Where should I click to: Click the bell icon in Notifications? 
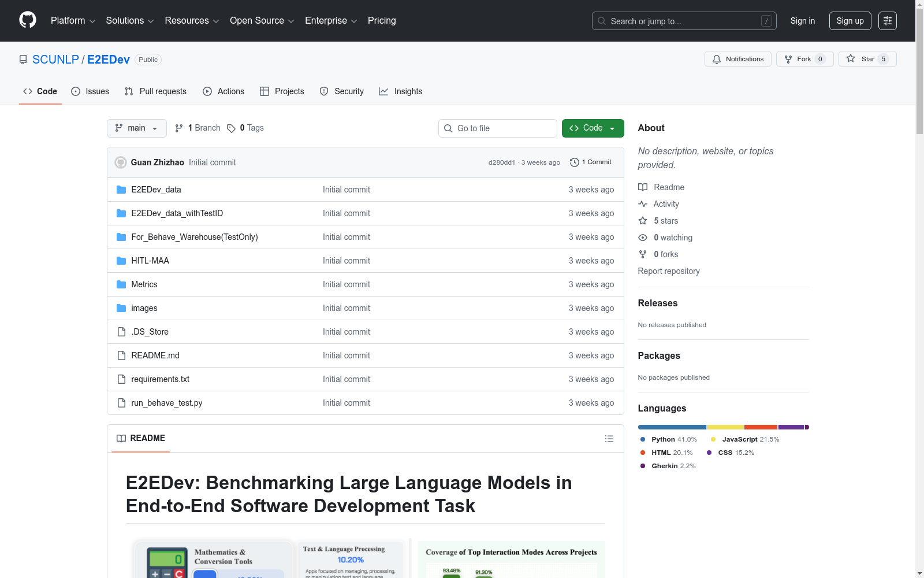coord(717,60)
